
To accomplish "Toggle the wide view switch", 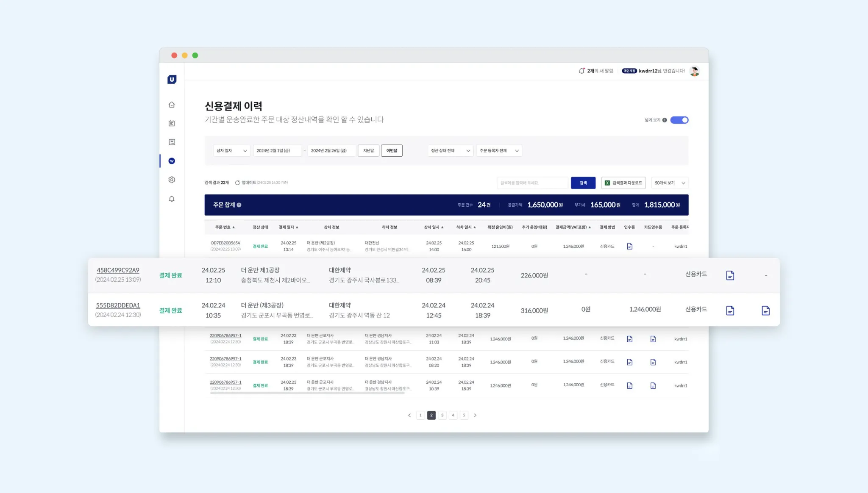I will coord(679,120).
